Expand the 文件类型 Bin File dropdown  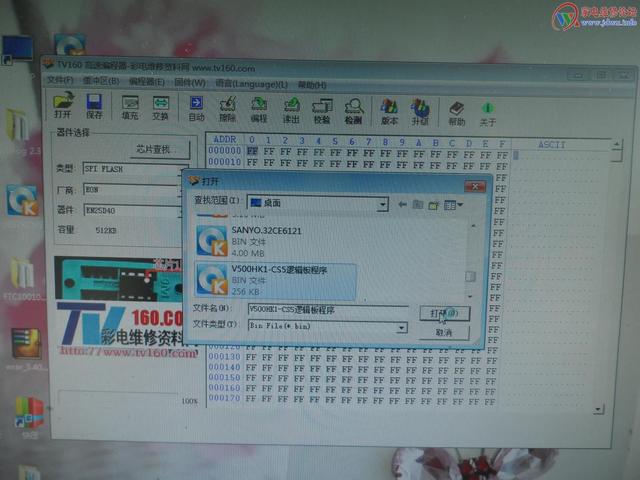click(402, 327)
